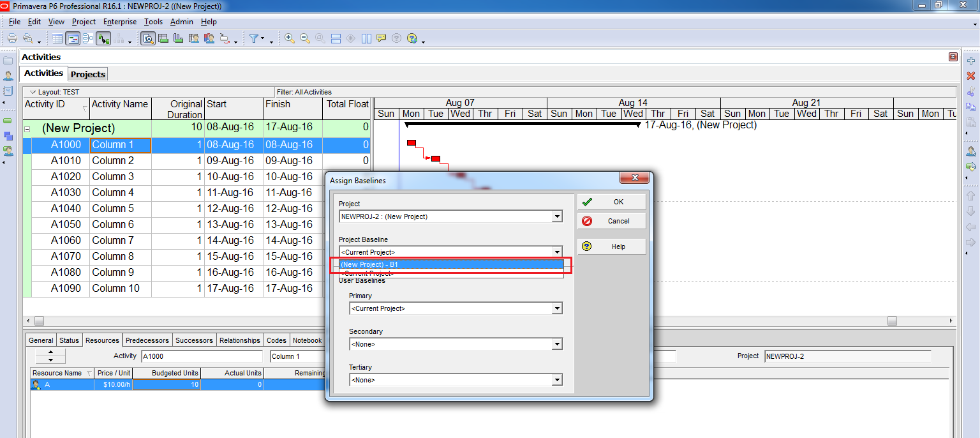Click Cancel in Assign Baselines dialog

611,221
